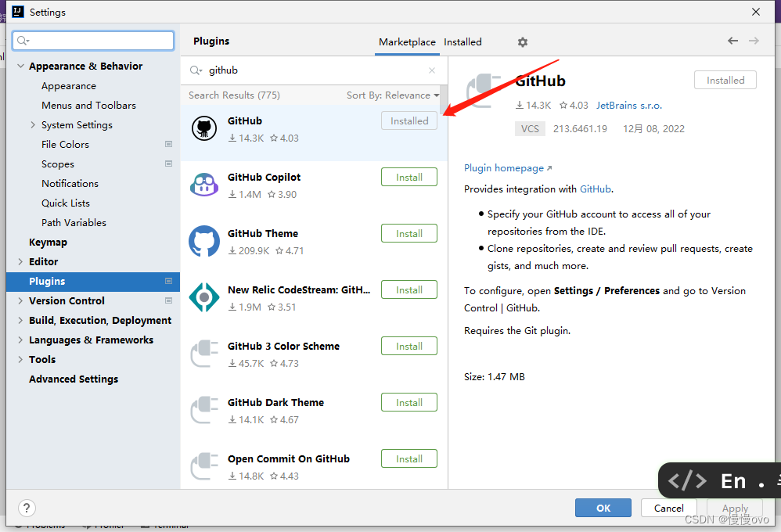Expand the Tools section
Viewport: 781px width, 532px height.
click(x=20, y=359)
